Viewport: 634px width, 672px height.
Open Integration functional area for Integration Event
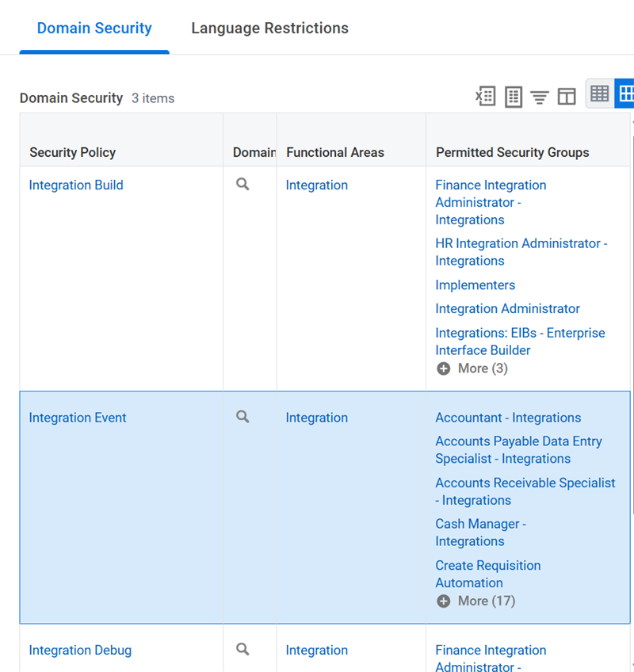317,418
